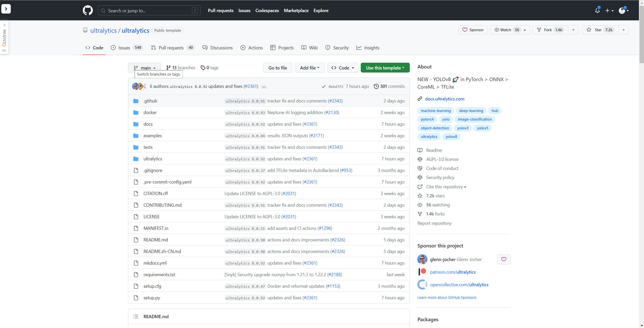The height and width of the screenshot is (328, 644).
Task: Click the Go to file button
Action: (277, 68)
